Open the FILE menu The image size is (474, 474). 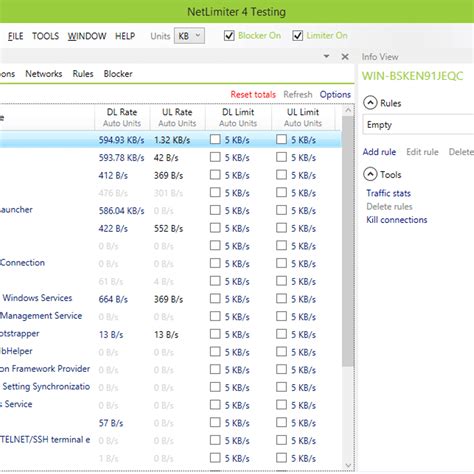point(16,36)
